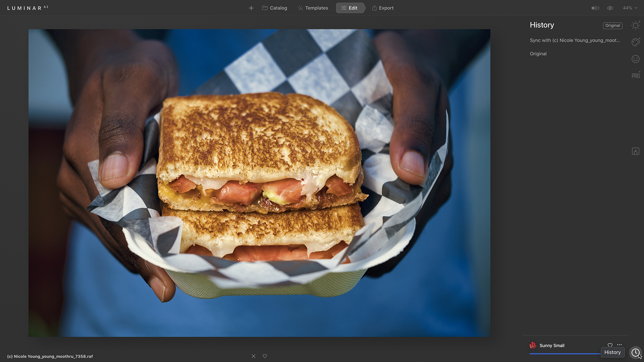This screenshot has width=644, height=362.
Task: Toggle the before/after compare view
Action: click(595, 8)
